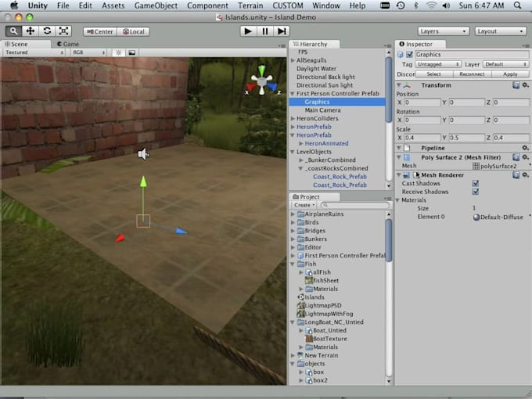Toggle Cast Shadows checkbox
The height and width of the screenshot is (399, 532).
click(x=476, y=184)
